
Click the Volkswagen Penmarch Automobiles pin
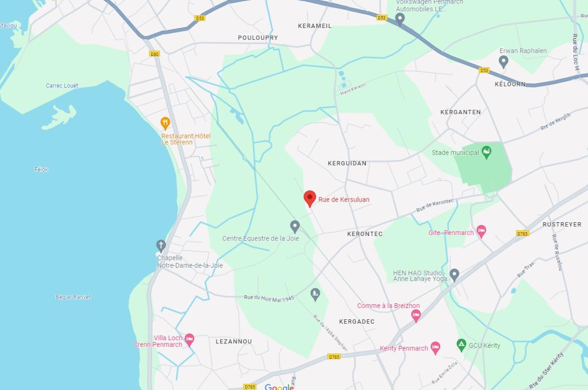(400, 19)
